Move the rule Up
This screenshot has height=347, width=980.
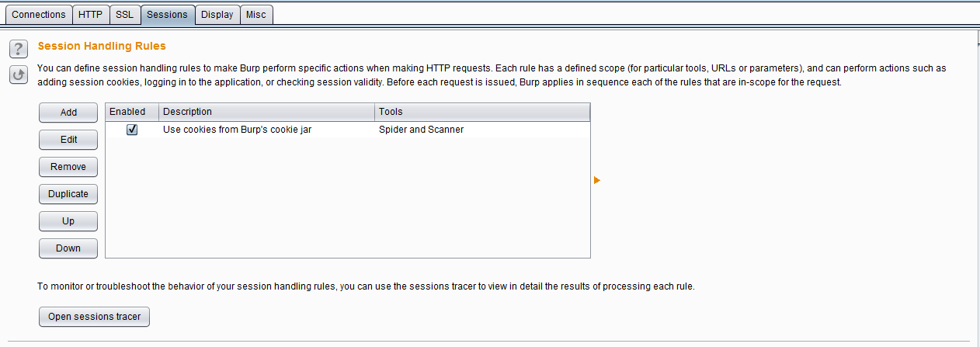point(68,220)
